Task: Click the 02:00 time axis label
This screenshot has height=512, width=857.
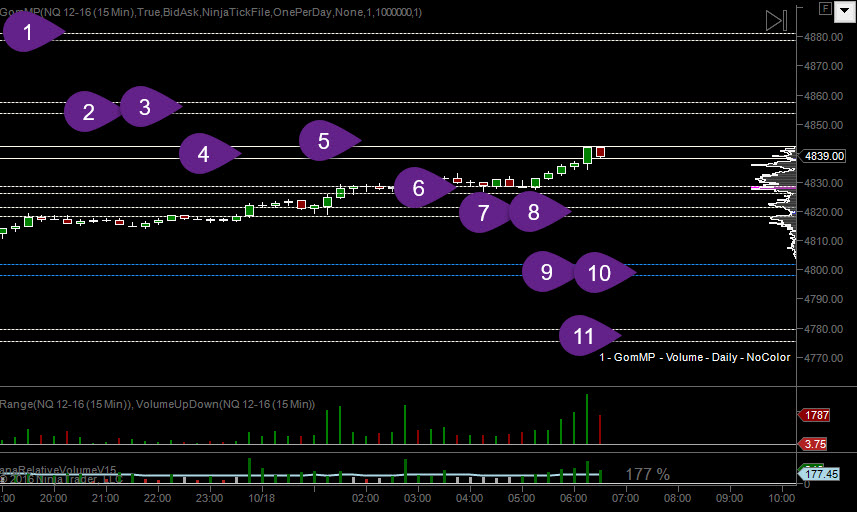Action: [365, 498]
